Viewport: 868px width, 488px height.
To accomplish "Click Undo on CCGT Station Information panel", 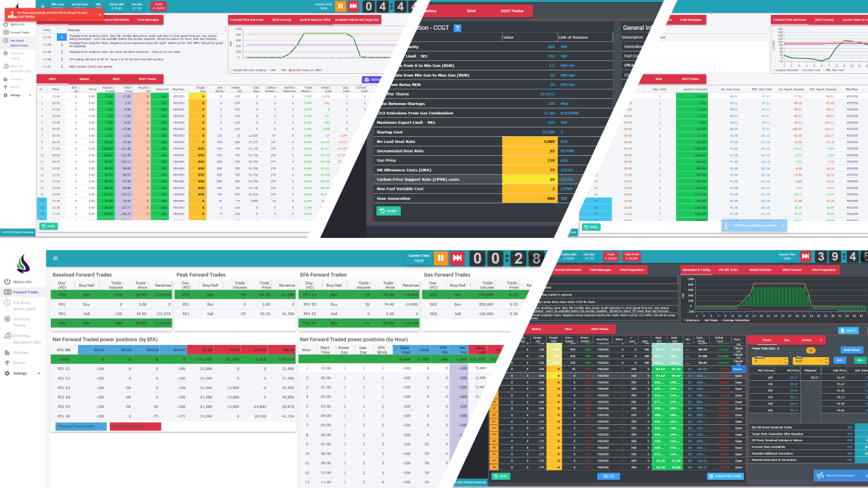I will pyautogui.click(x=389, y=211).
